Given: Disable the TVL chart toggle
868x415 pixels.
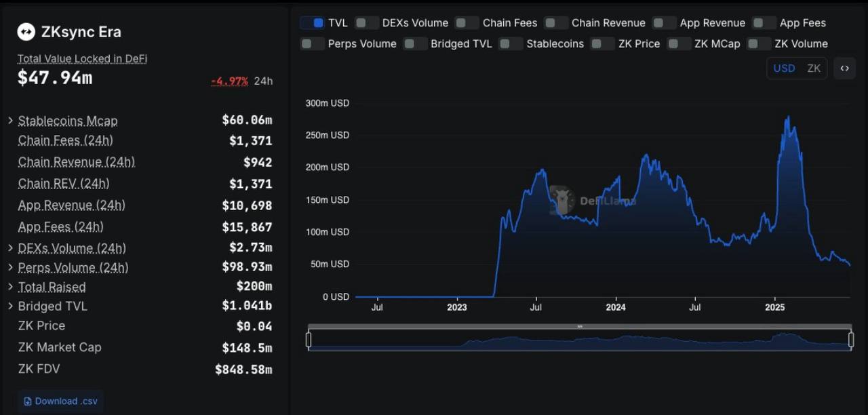Looking at the screenshot, I should tap(312, 23).
